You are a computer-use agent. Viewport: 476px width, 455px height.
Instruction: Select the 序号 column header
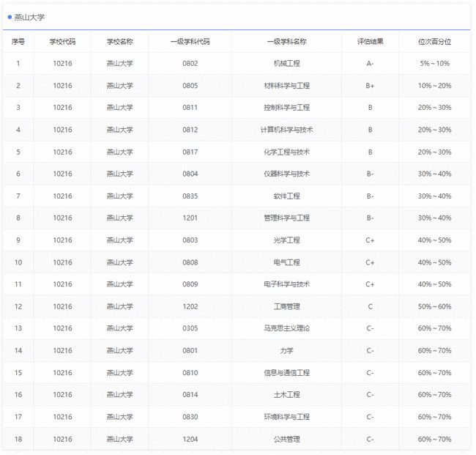(18, 41)
